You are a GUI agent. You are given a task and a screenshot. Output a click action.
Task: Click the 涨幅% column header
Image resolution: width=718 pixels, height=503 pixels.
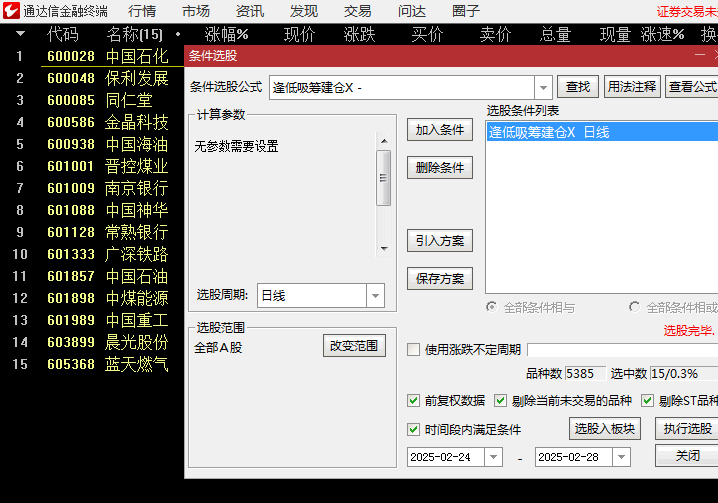click(226, 34)
